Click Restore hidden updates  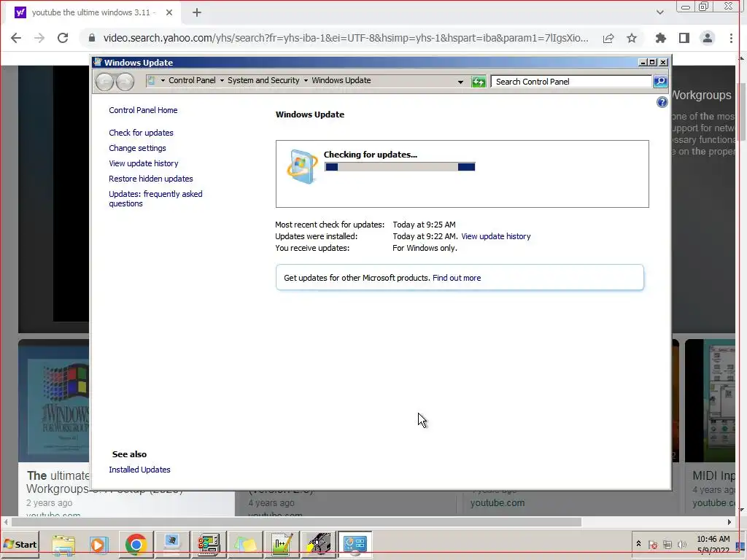click(150, 179)
